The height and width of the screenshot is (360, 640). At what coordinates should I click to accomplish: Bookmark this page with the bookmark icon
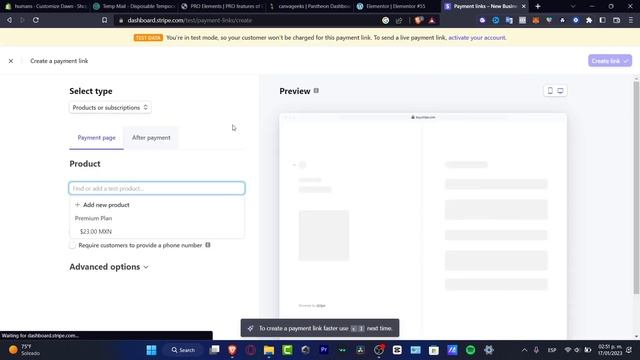pyautogui.click(x=104, y=20)
